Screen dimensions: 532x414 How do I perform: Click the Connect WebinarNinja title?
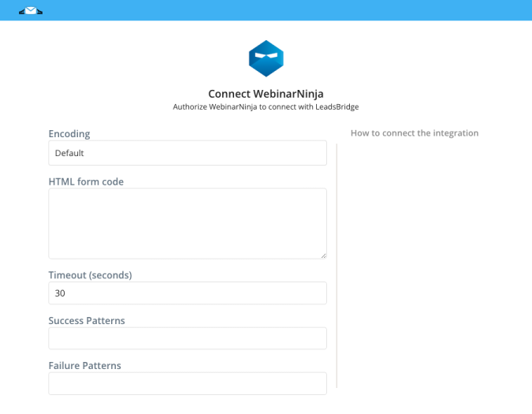(x=266, y=94)
